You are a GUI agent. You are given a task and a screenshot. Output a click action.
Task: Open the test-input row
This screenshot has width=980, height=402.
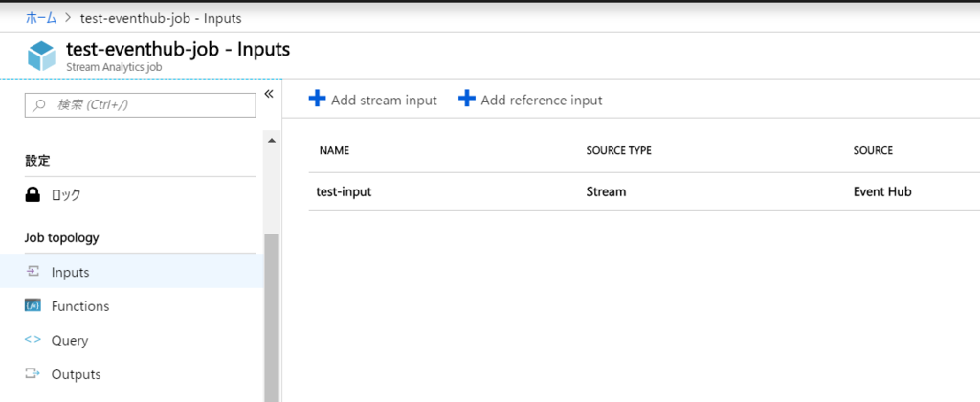coord(644,192)
